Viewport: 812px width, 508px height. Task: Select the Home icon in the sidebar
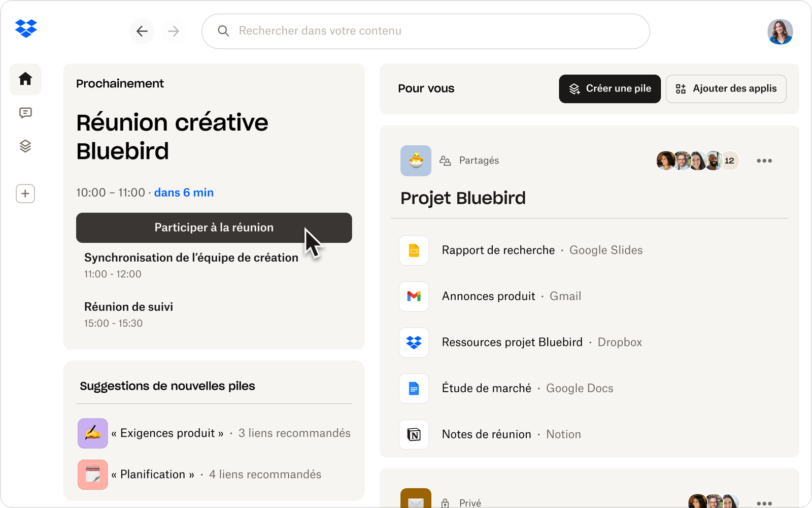click(x=25, y=79)
